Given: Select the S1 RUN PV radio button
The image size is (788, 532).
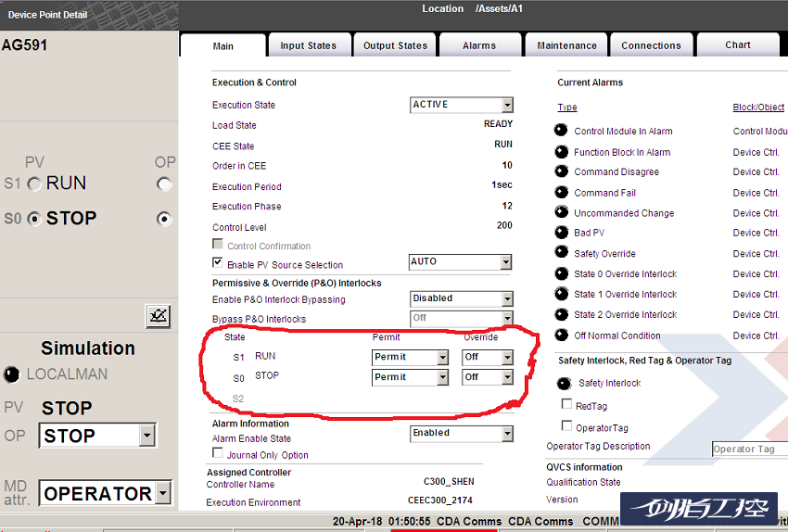Looking at the screenshot, I should pyautogui.click(x=34, y=184).
